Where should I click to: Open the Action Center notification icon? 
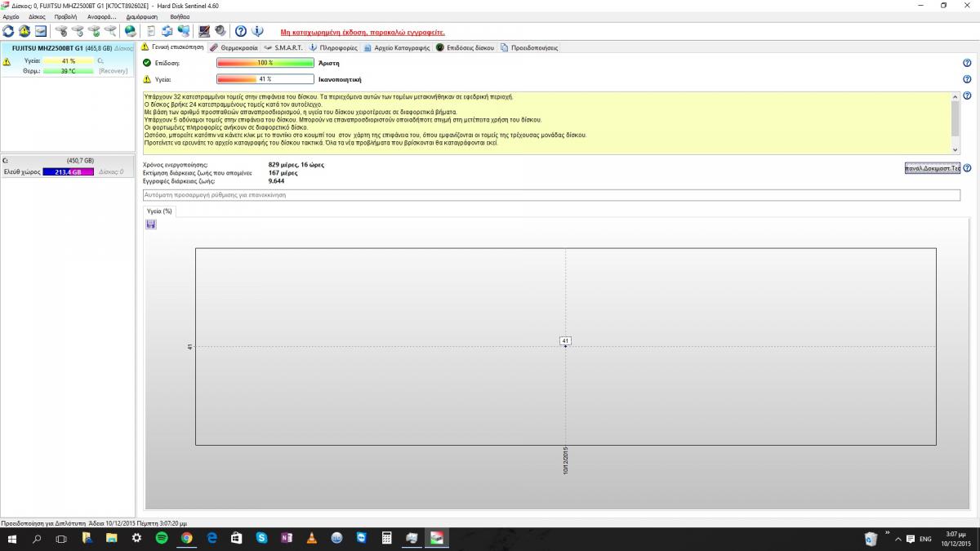click(x=911, y=539)
